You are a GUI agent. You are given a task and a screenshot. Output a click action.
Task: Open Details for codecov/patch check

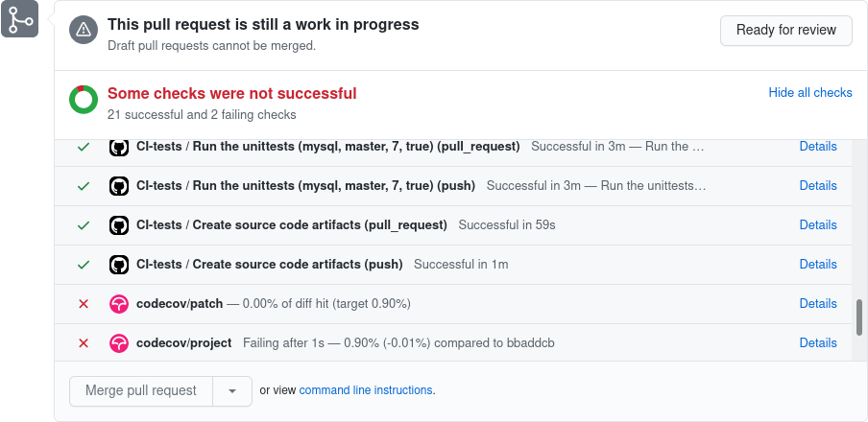tap(818, 304)
